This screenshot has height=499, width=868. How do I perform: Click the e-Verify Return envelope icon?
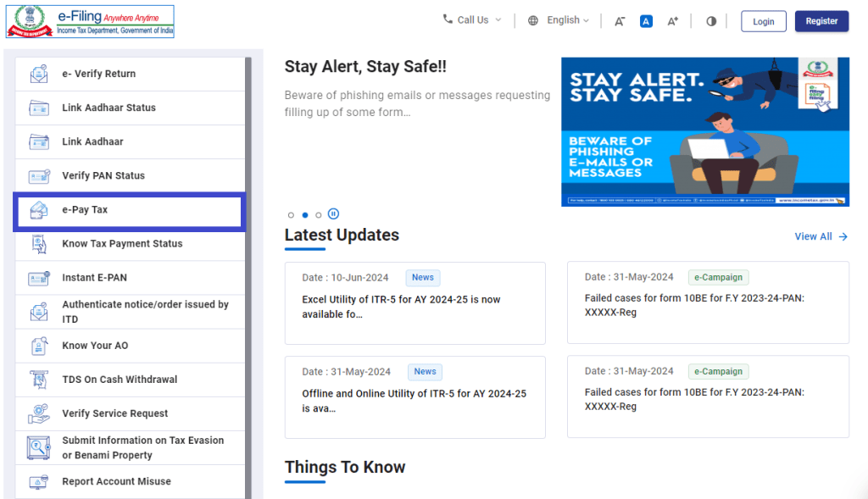pos(39,74)
